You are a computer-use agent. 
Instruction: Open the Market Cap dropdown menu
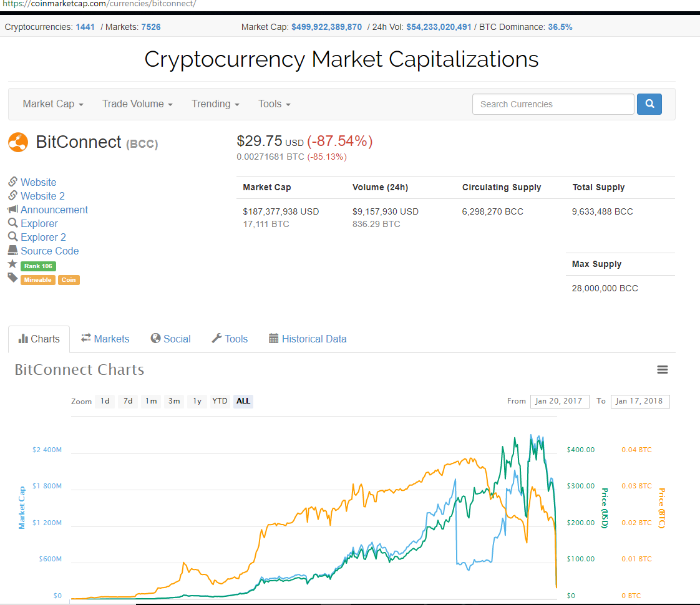53,104
